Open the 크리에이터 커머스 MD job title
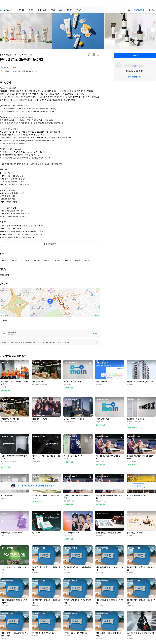The image size is (156, 644). coord(72,533)
